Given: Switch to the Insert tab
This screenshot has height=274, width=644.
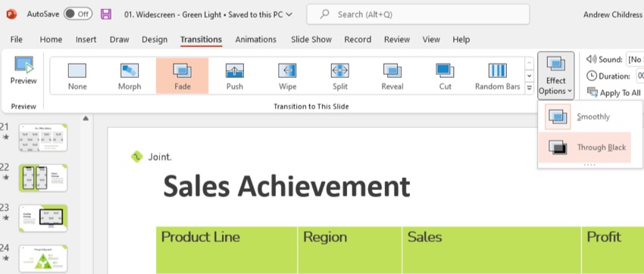Looking at the screenshot, I should point(86,39).
